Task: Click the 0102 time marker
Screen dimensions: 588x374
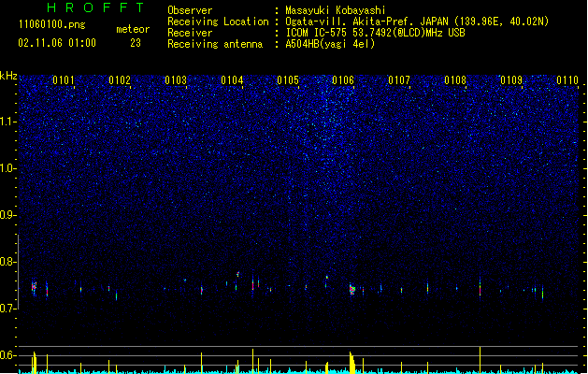Action: pyautogui.click(x=120, y=80)
